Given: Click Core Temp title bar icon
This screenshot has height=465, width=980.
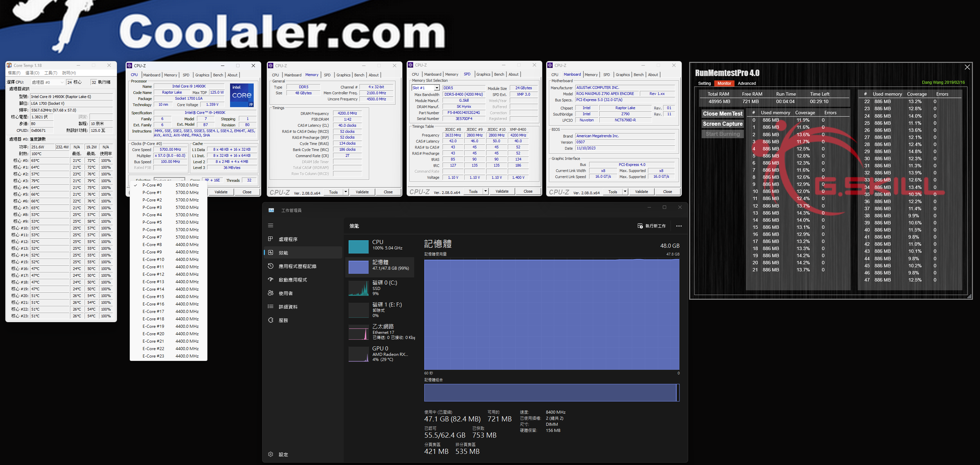Looking at the screenshot, I should (x=9, y=66).
